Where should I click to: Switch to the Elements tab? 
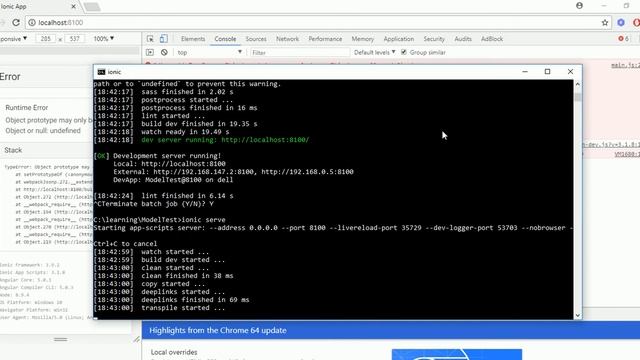(193, 39)
